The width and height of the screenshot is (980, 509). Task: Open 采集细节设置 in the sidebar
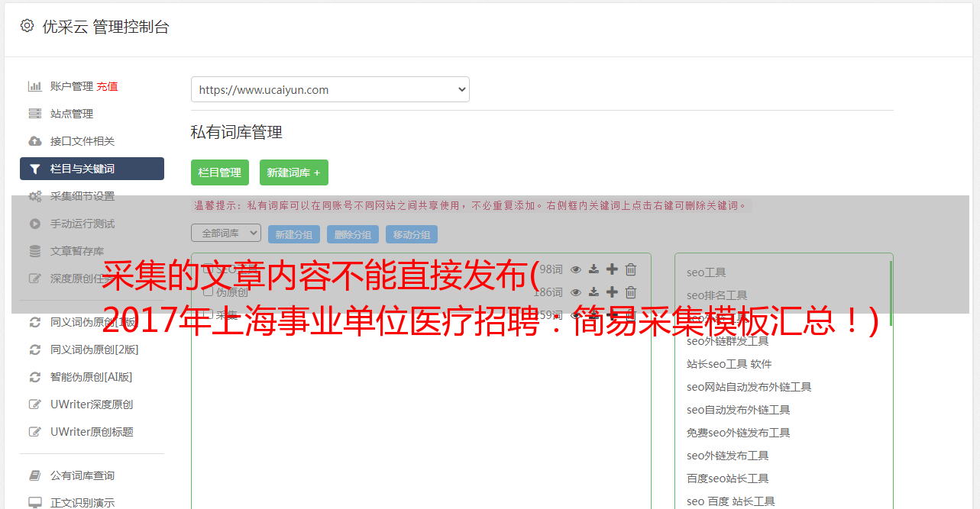click(x=82, y=196)
